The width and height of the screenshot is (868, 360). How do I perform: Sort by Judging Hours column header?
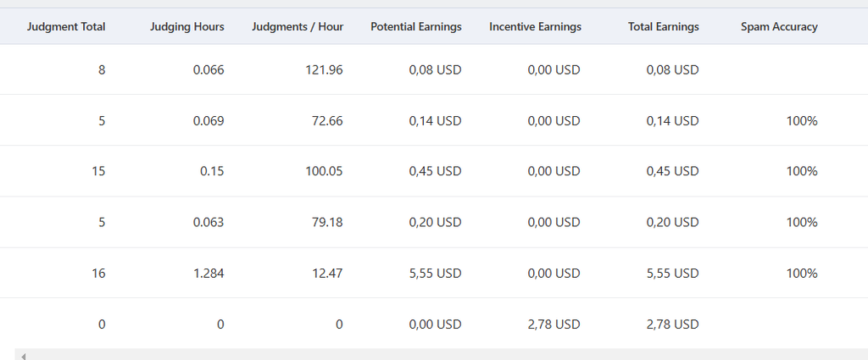point(187,26)
